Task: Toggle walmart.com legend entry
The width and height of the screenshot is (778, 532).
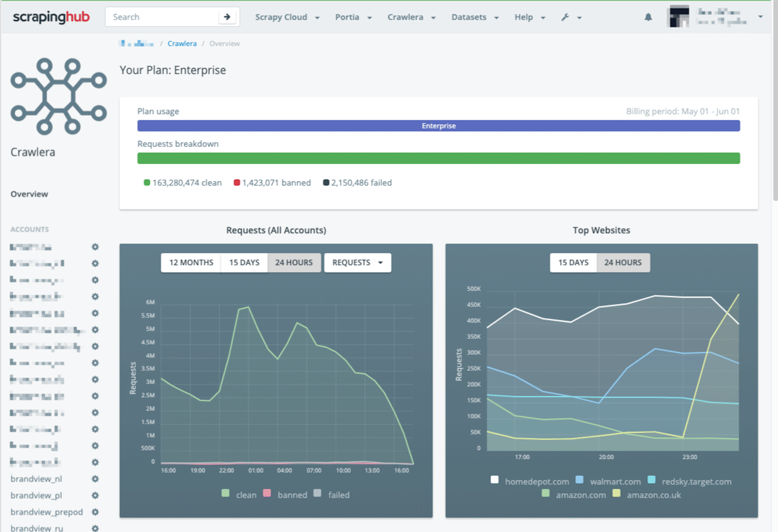Action: (x=608, y=481)
